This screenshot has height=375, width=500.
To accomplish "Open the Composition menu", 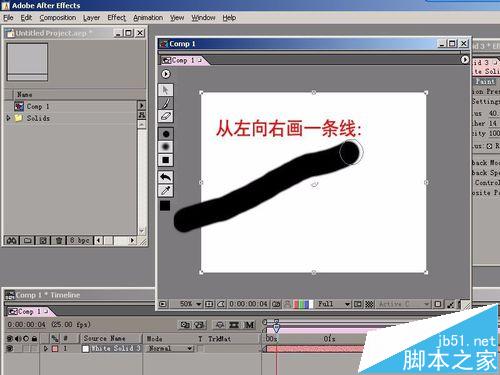I will [x=58, y=18].
